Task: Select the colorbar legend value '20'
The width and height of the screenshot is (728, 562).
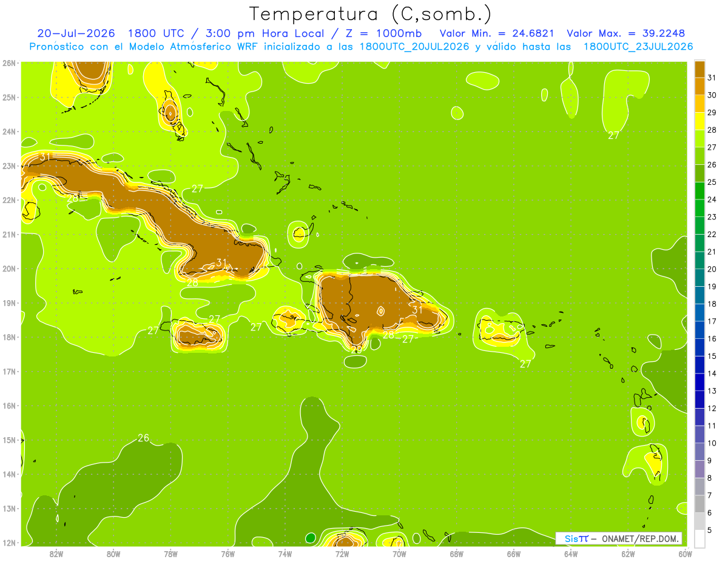Action: tap(712, 269)
